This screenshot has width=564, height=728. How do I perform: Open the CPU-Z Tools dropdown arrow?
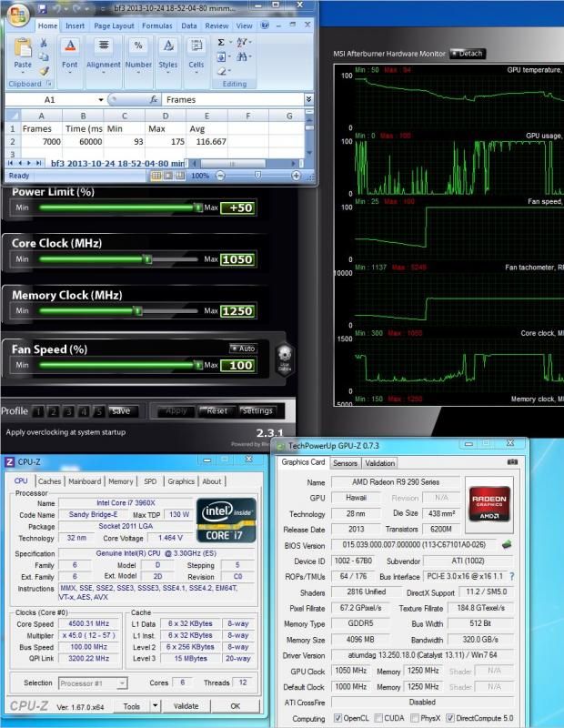coord(155,706)
